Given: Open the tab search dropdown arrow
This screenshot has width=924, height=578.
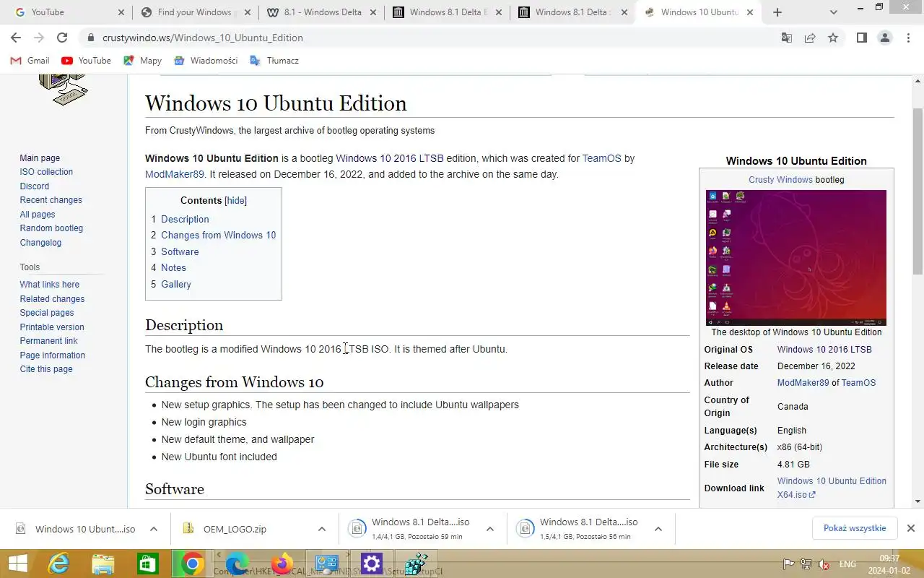Looking at the screenshot, I should click(x=834, y=12).
